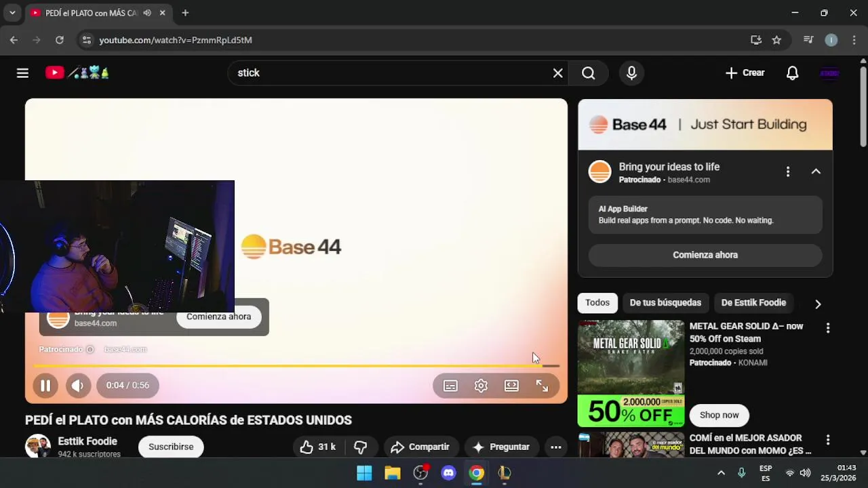Pause the video

click(45, 386)
